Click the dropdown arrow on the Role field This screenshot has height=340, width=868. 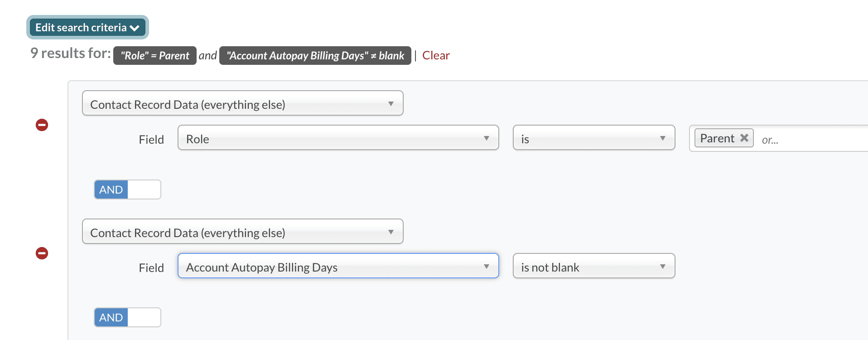pos(486,138)
